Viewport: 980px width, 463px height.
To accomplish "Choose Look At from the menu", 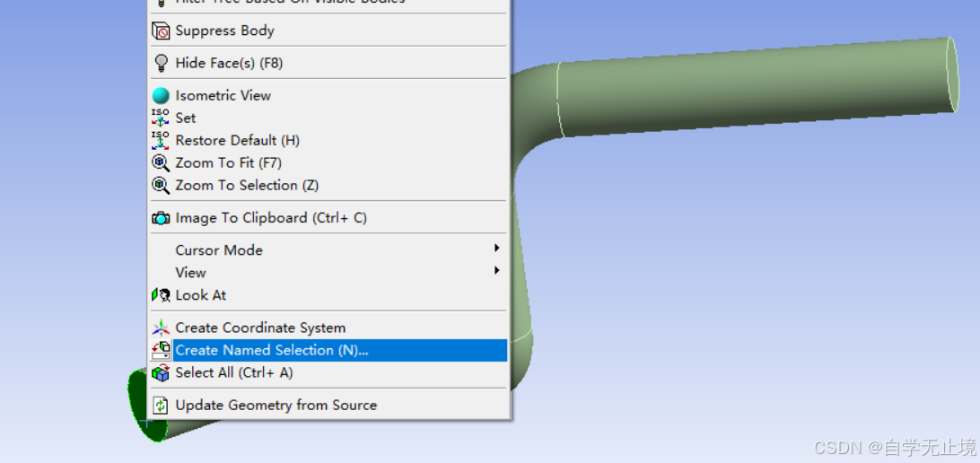I will [328, 295].
